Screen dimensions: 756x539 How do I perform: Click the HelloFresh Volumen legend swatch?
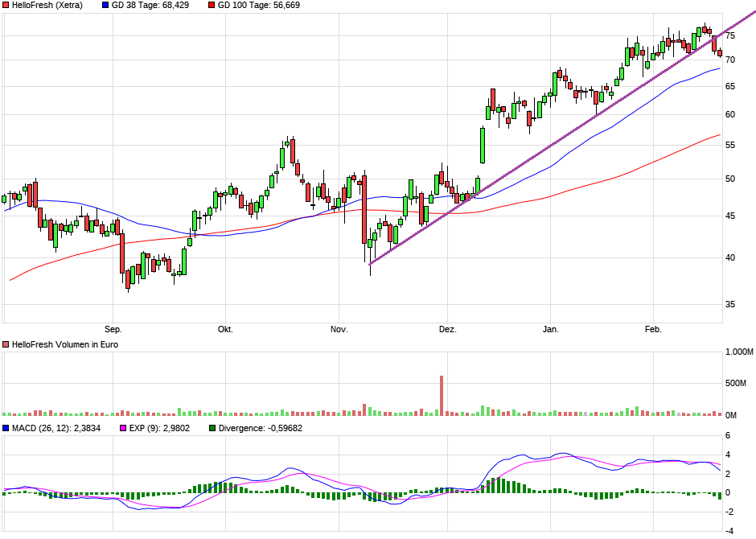[x=6, y=344]
